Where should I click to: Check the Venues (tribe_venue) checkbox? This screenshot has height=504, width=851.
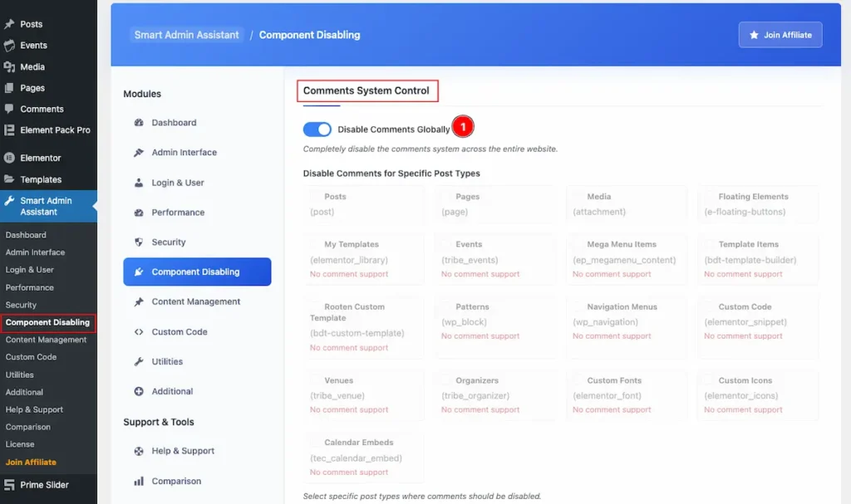[315, 379]
